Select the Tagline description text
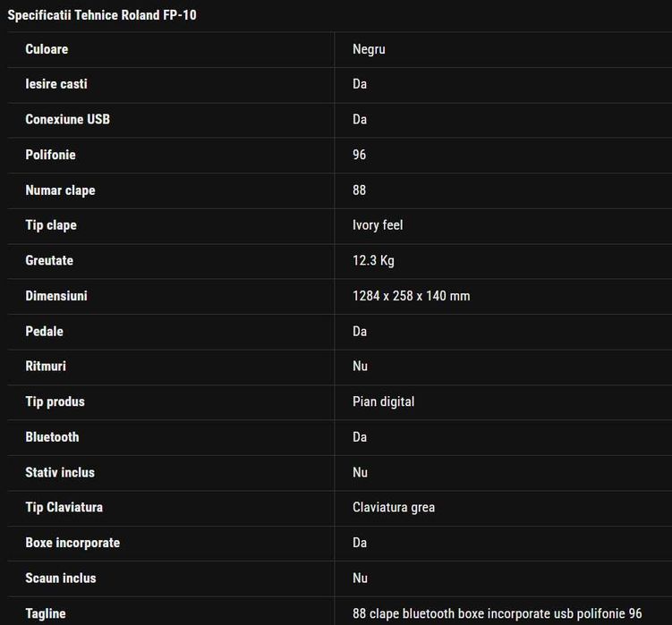672x625 pixels. click(498, 613)
